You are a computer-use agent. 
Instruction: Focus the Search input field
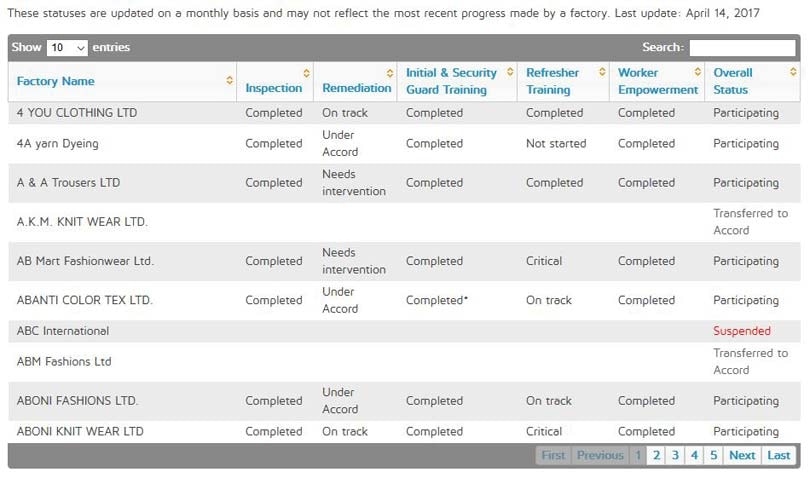pos(742,47)
